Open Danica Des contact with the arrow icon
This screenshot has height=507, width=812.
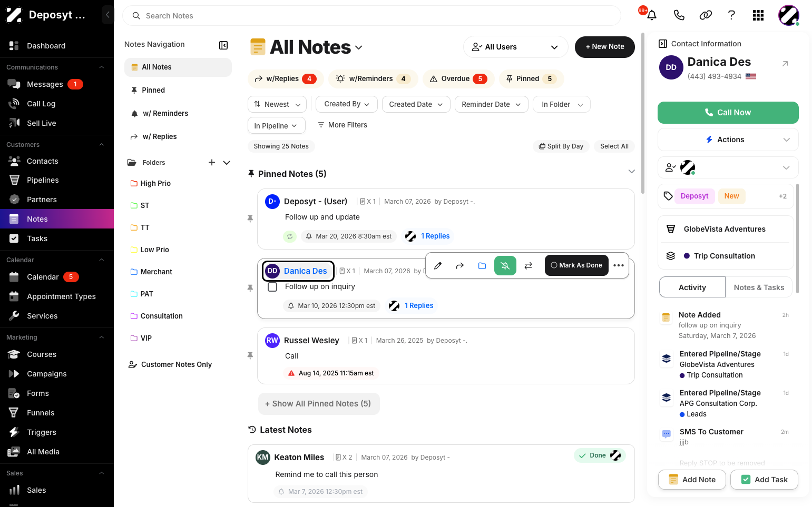point(785,64)
